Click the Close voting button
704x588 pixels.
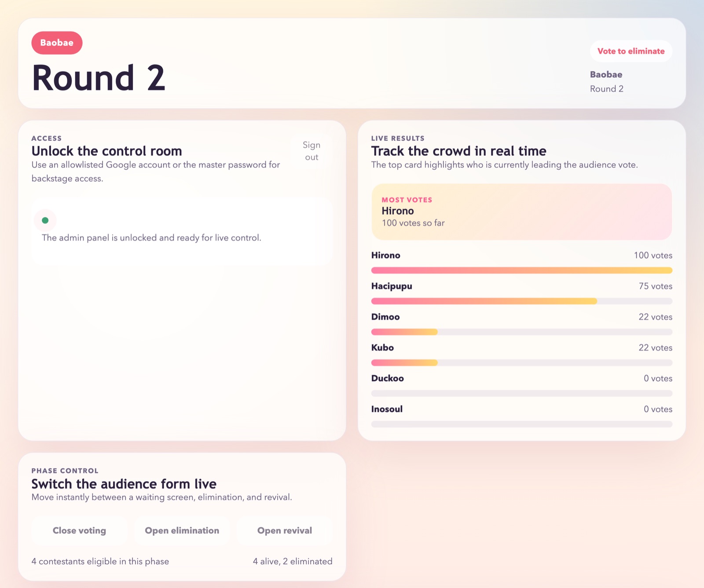tap(79, 530)
